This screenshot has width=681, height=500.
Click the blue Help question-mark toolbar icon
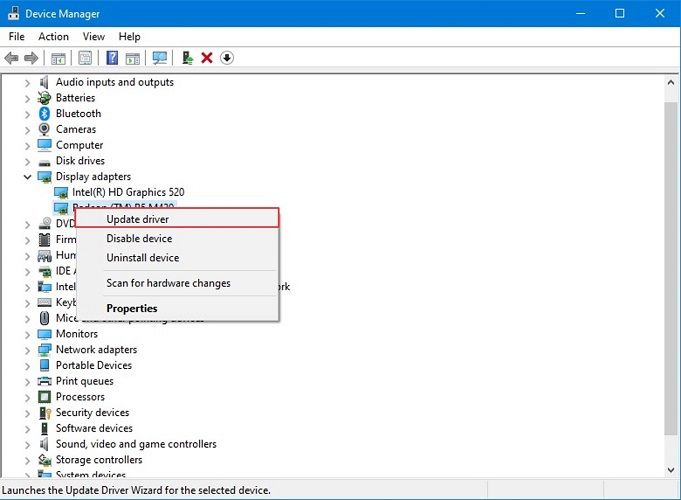click(x=112, y=58)
